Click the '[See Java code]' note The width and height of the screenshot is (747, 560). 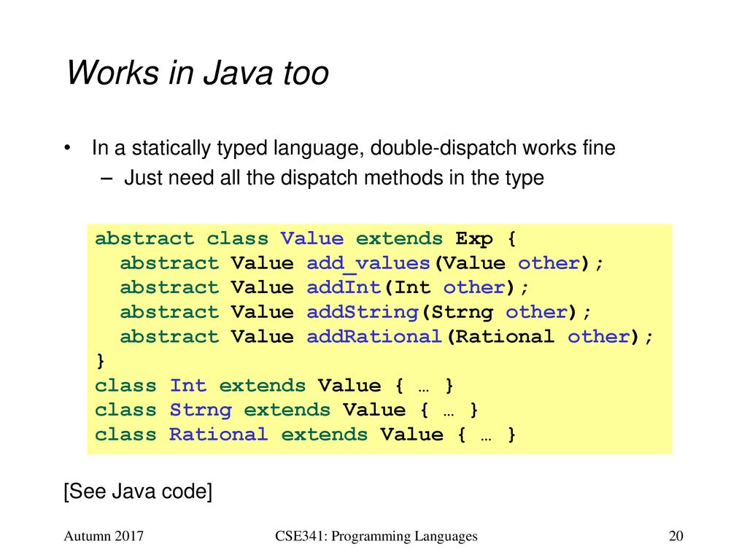[138, 491]
